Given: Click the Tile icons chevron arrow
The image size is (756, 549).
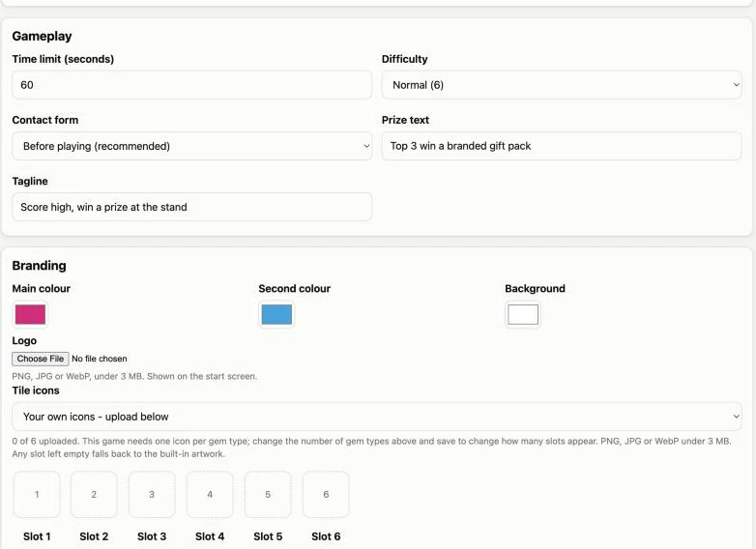Looking at the screenshot, I should tap(737, 417).
